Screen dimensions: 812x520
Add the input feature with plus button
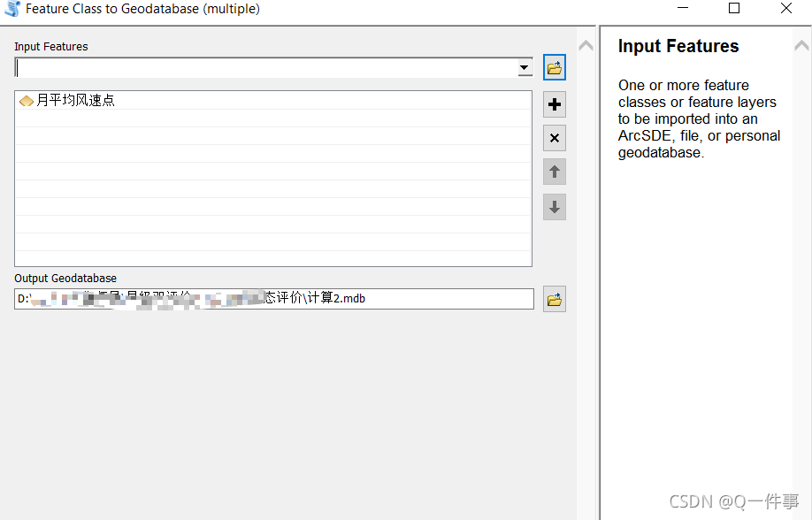[554, 104]
